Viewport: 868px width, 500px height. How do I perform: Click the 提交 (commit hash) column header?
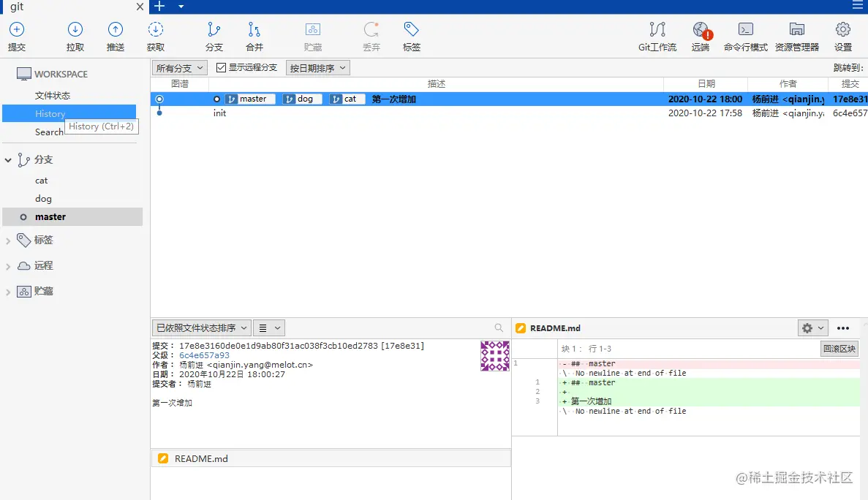click(849, 83)
